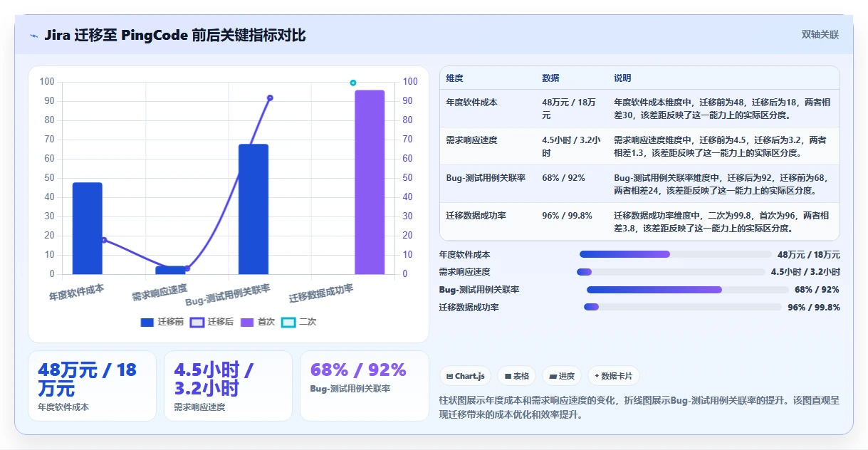Click the 数据卡片 tag chip
The image size is (868, 450).
[613, 376]
